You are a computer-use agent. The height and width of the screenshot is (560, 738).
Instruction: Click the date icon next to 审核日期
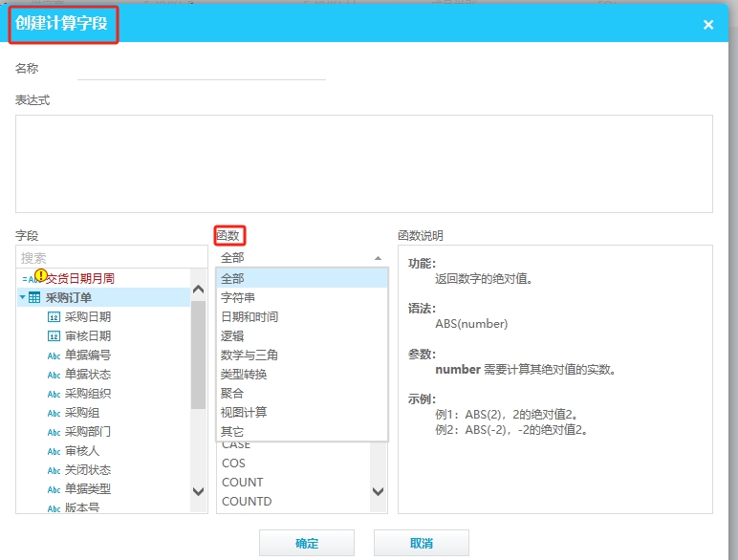(x=54, y=336)
